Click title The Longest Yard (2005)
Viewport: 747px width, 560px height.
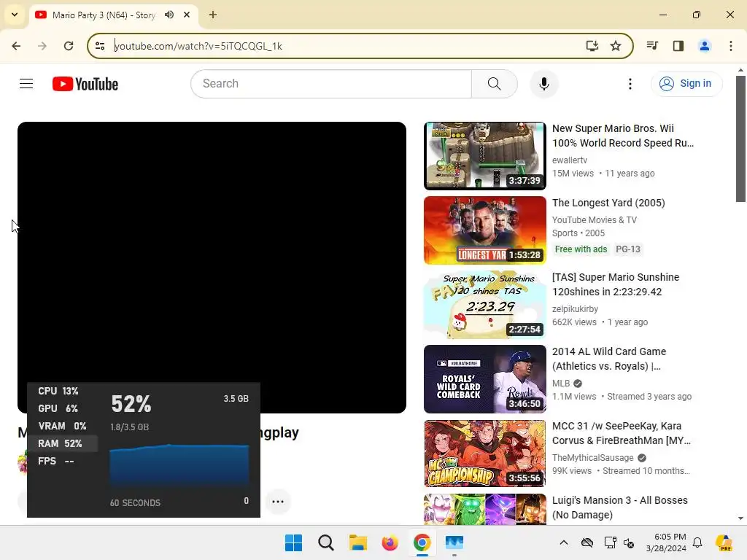coord(608,203)
